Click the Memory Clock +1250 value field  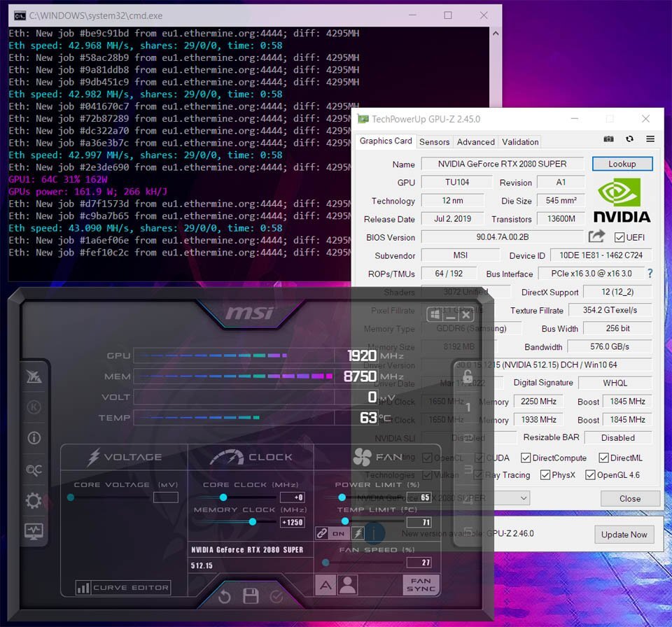293,522
